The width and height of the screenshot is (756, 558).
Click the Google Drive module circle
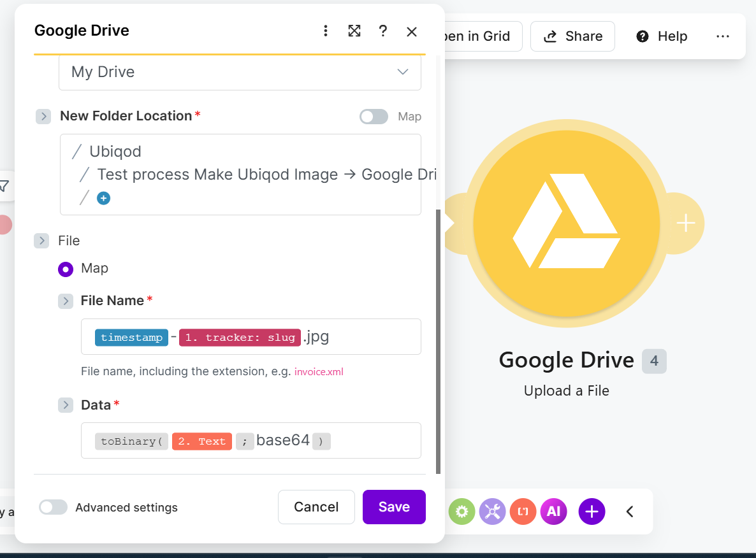click(566, 224)
